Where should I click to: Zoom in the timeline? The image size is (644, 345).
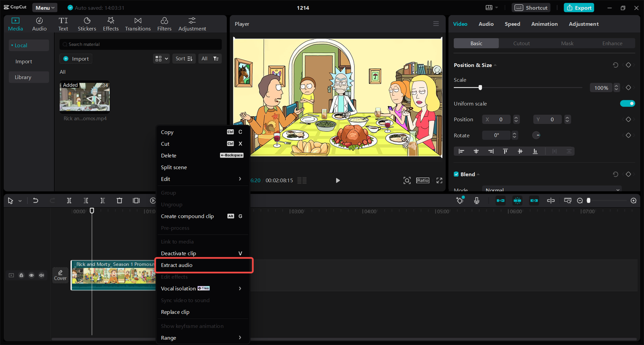click(x=633, y=201)
